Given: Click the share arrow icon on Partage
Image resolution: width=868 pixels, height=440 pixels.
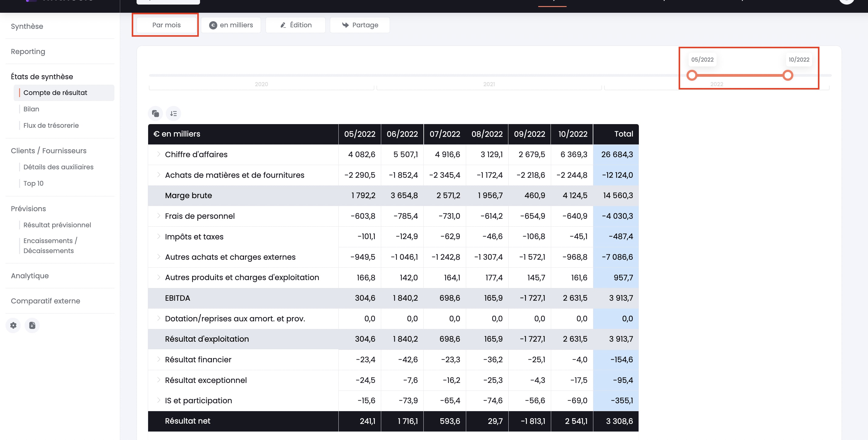Looking at the screenshot, I should [345, 25].
